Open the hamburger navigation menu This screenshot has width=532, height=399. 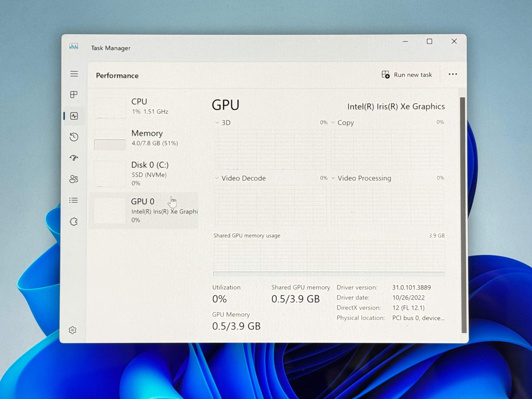[x=74, y=74]
